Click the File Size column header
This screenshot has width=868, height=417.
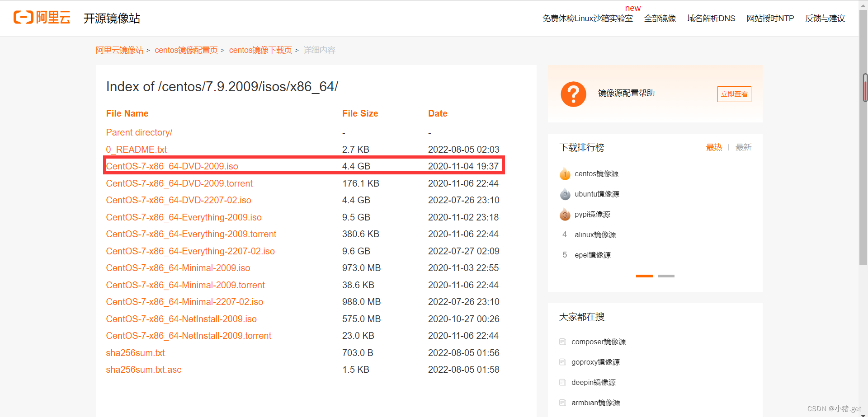[360, 113]
